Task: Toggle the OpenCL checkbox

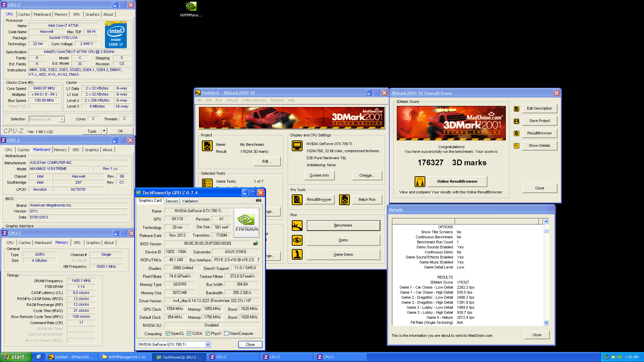Action: pyautogui.click(x=168, y=334)
